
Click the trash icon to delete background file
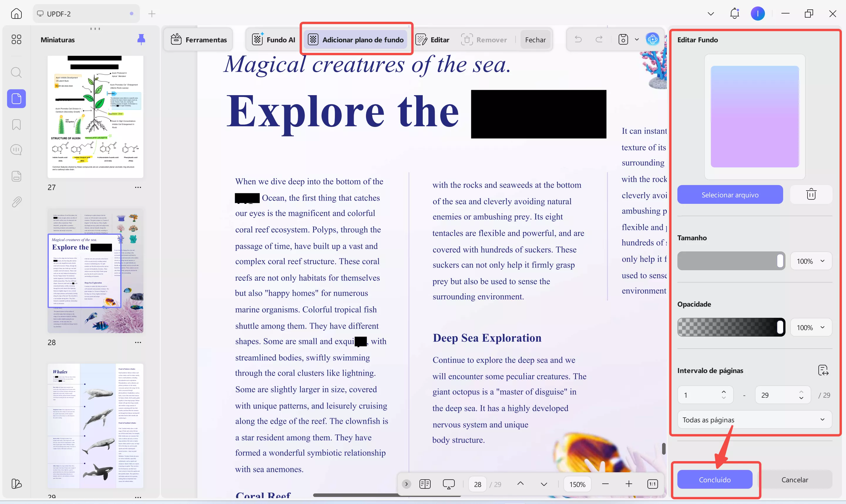(x=811, y=195)
